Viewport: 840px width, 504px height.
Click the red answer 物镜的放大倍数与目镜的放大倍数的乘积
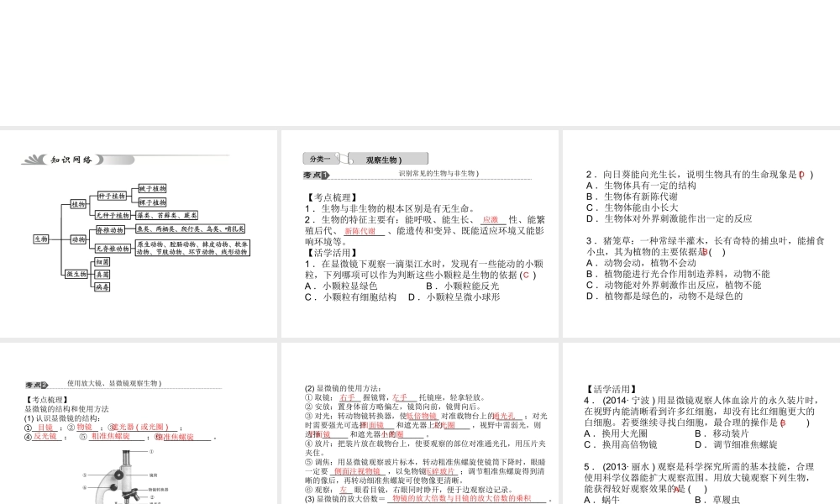462,499
